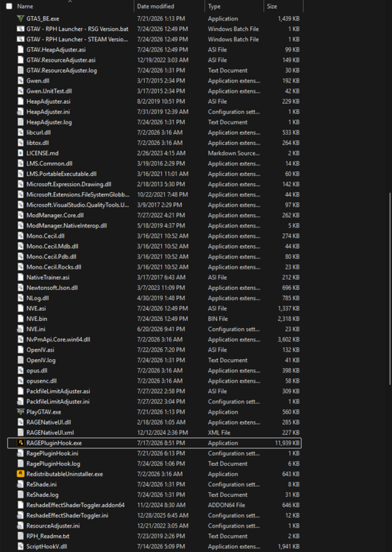
Task: Select the GTAV.ResourceAdjuster.log file name
Action: 62,71
